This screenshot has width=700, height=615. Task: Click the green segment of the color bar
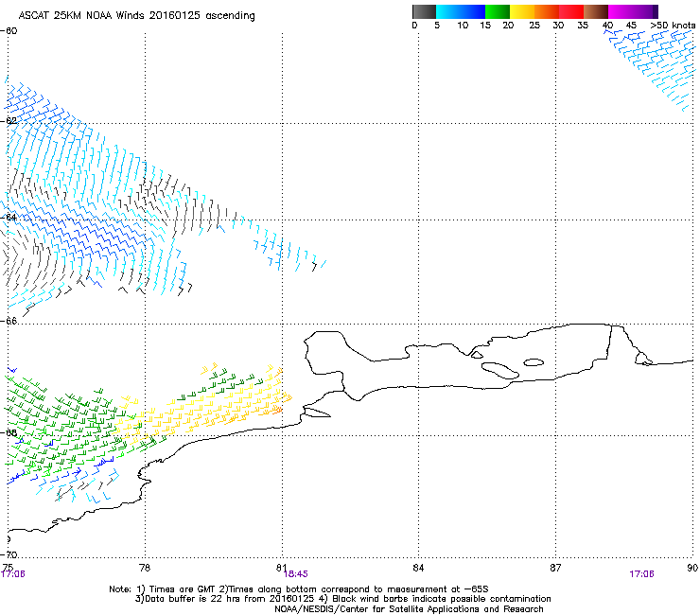(x=498, y=11)
